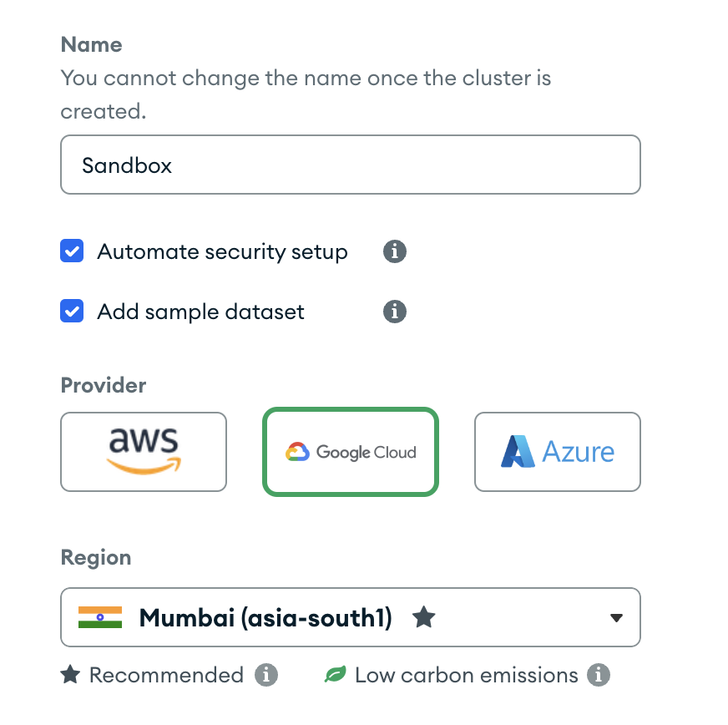Click the Recommended star legend icon
728x725 pixels.
[71, 674]
